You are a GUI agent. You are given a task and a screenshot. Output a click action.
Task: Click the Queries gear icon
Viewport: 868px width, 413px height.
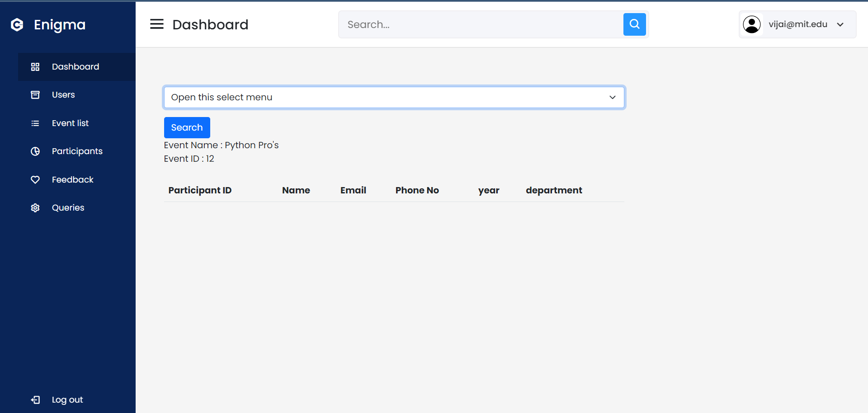pyautogui.click(x=35, y=208)
